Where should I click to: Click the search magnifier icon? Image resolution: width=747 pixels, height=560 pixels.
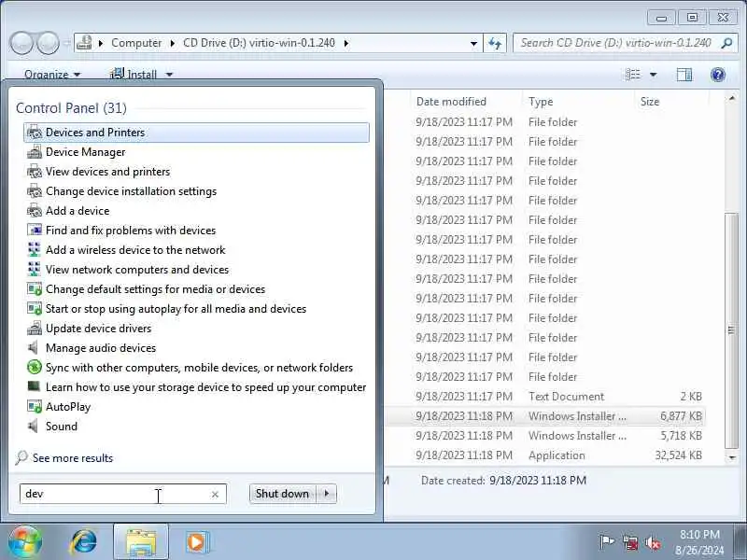point(726,43)
